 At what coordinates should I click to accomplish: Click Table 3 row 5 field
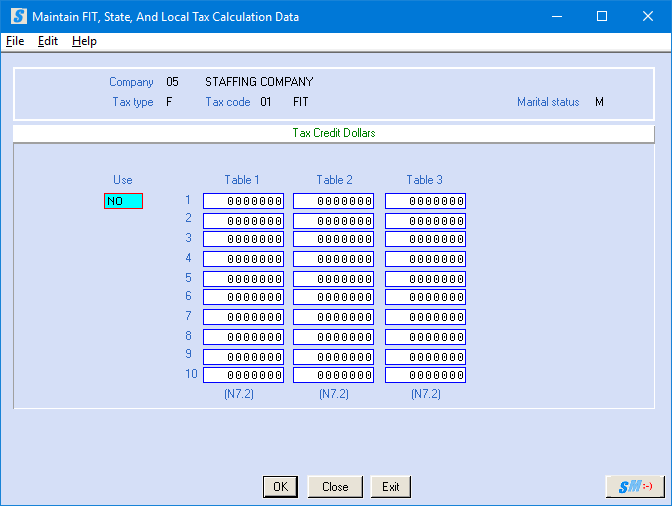(x=425, y=279)
